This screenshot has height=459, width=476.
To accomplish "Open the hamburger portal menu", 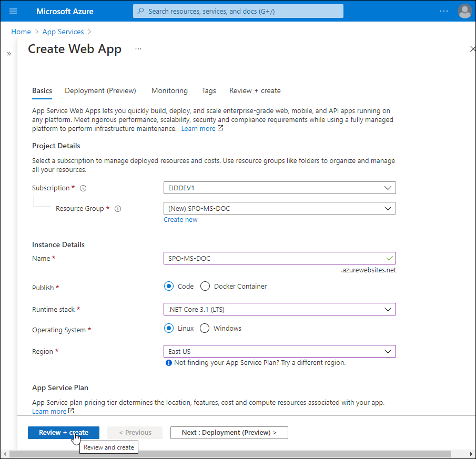I will click(13, 11).
